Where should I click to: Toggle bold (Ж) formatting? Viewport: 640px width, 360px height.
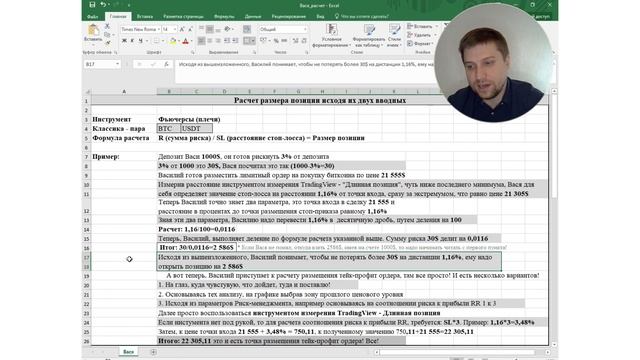(124, 41)
